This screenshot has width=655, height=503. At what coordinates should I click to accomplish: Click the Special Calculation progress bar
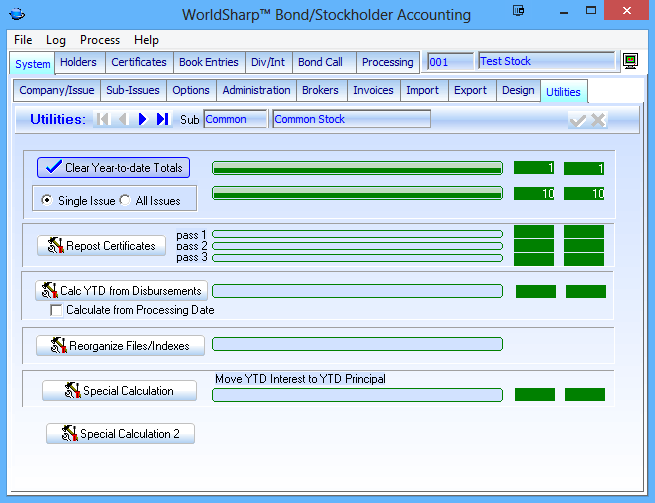click(x=357, y=395)
